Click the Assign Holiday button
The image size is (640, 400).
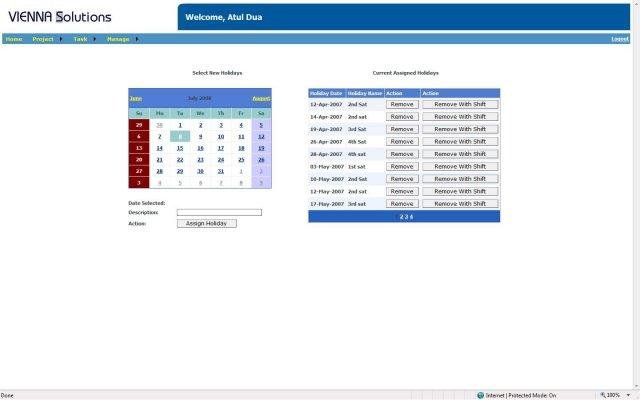pyautogui.click(x=207, y=223)
